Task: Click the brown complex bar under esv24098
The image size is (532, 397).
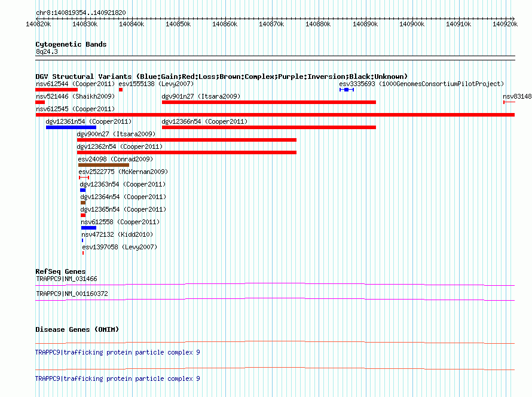Action: [103, 165]
